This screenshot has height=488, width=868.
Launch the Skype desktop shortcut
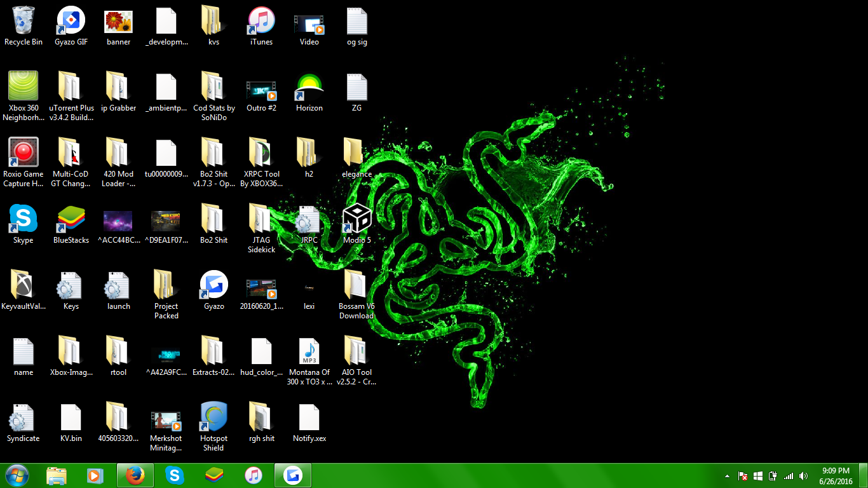[x=24, y=225]
